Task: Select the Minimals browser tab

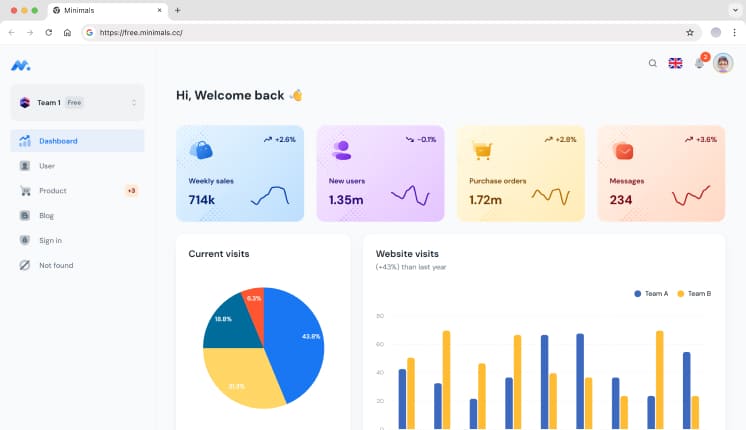Action: (108, 10)
